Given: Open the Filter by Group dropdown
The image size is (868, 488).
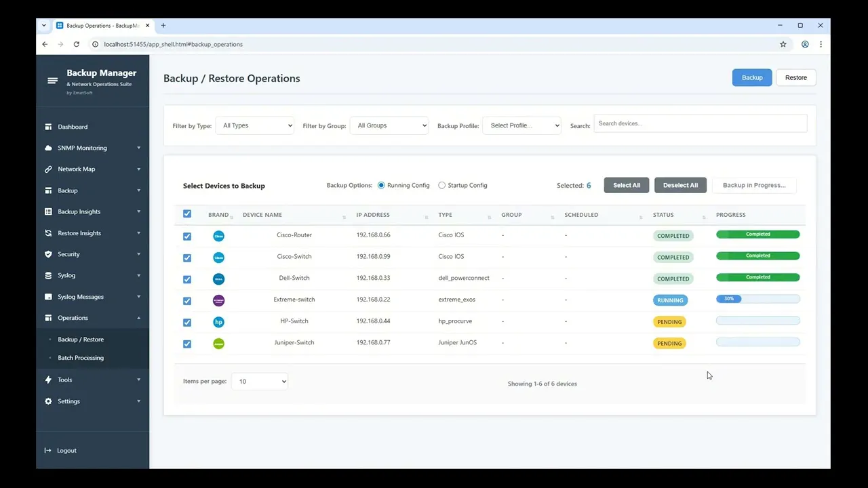Looking at the screenshot, I should point(389,125).
